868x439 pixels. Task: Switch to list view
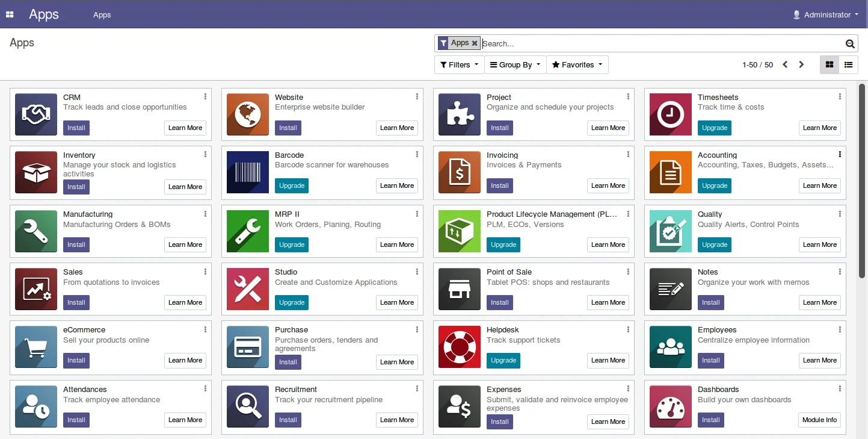click(848, 64)
